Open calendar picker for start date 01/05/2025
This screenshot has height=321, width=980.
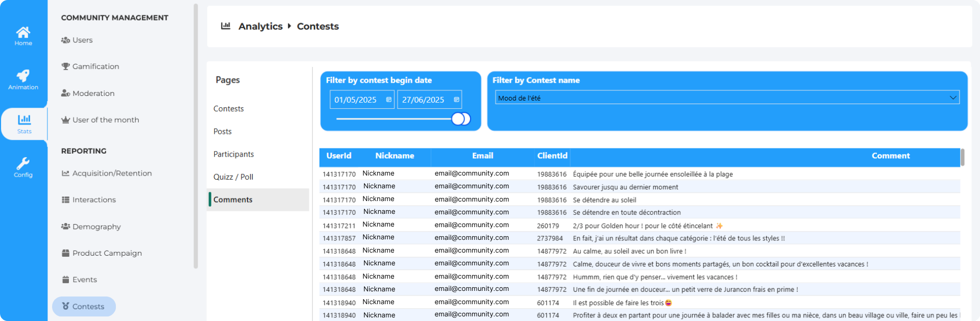[x=388, y=100]
